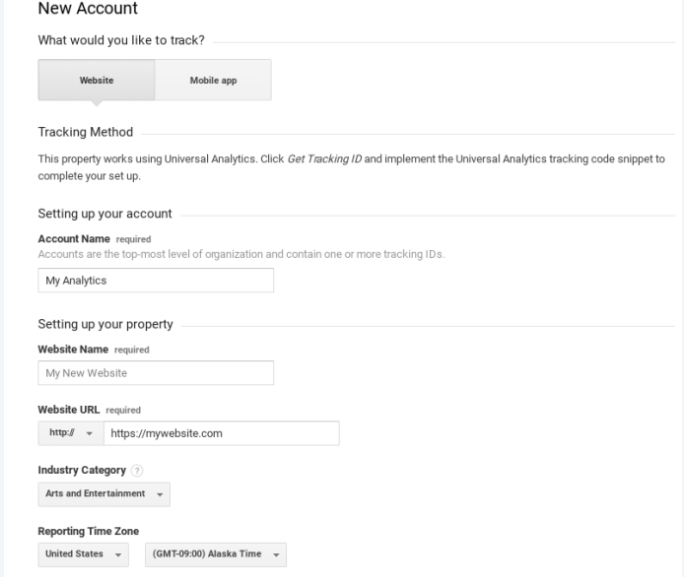Screen dimensions: 684x577
Task: Expand the Industry Category dropdown
Action: click(104, 494)
